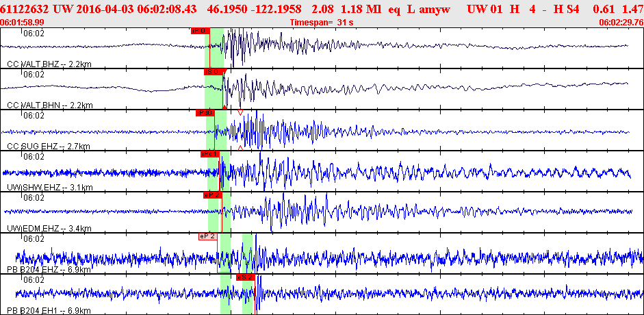
Task: Click the open red triangle at bottom of SUG EHZ panel
Action: 240,148
